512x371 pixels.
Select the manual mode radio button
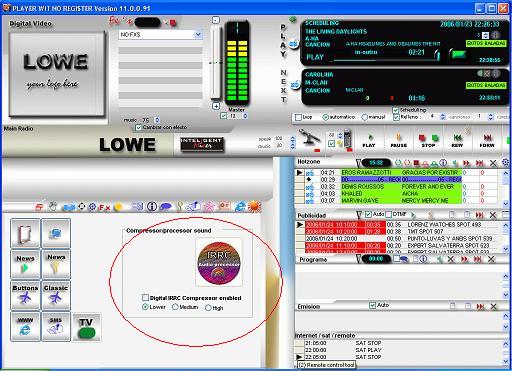[365, 117]
